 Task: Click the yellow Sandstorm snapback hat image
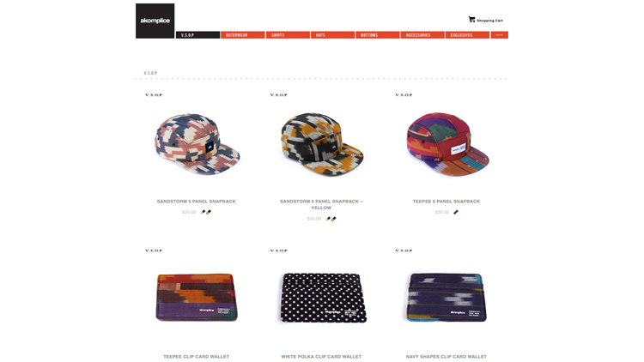(x=322, y=144)
